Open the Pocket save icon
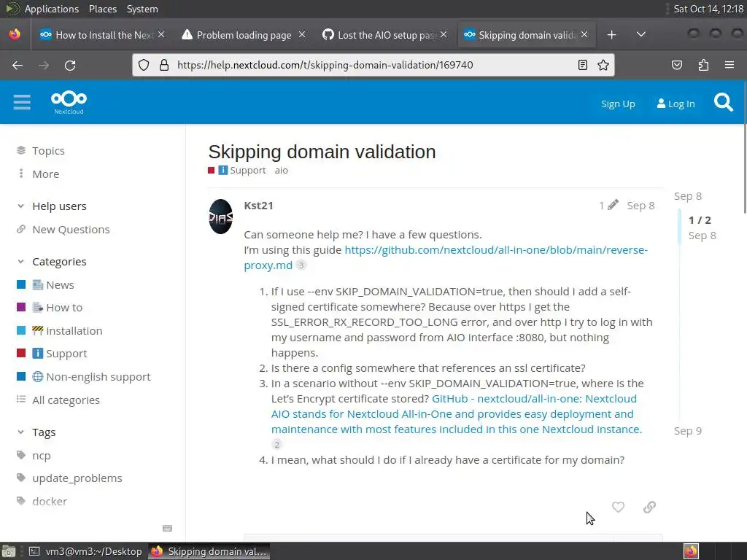747x560 pixels. tap(677, 65)
